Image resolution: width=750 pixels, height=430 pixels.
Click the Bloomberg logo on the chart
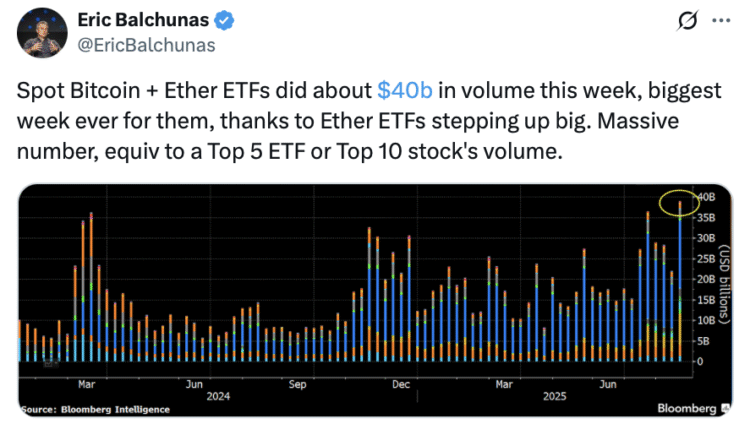tap(687, 408)
